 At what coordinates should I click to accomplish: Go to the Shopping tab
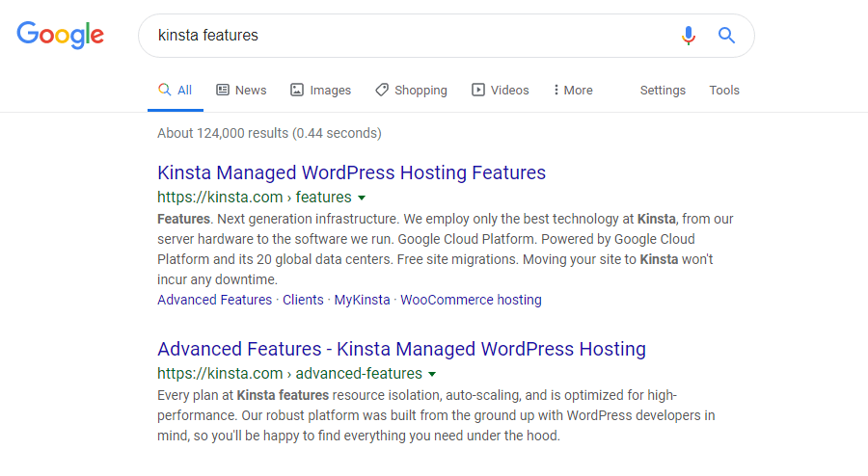tap(411, 91)
